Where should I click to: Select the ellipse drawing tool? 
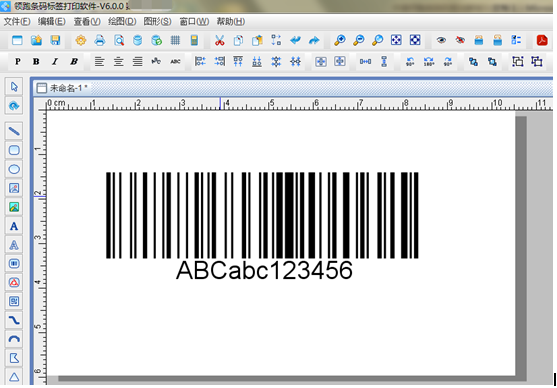(x=14, y=169)
